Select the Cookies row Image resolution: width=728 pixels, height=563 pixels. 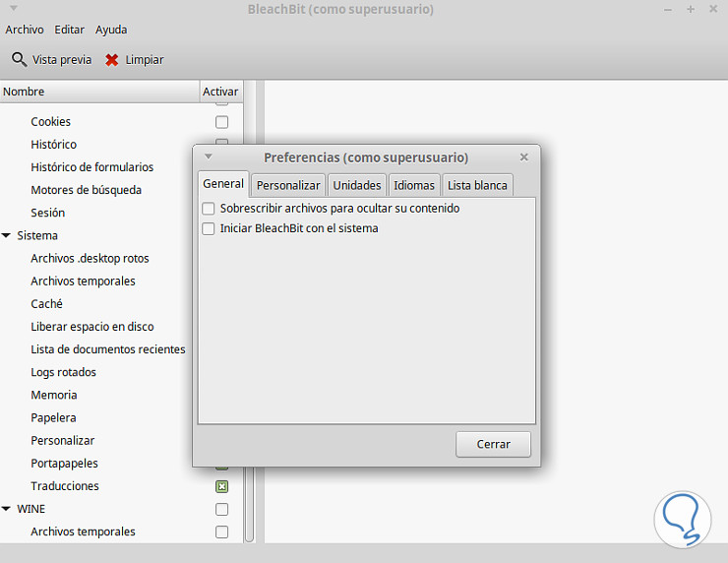[50, 122]
